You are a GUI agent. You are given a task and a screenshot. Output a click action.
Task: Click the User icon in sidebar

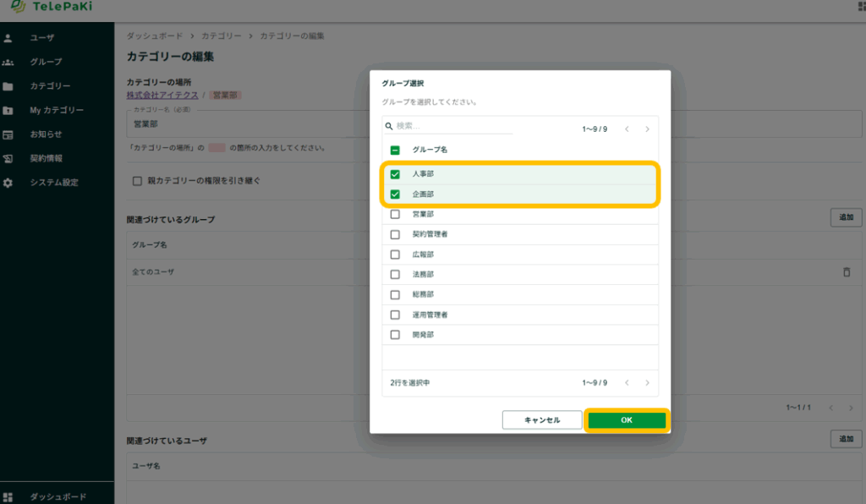point(8,38)
